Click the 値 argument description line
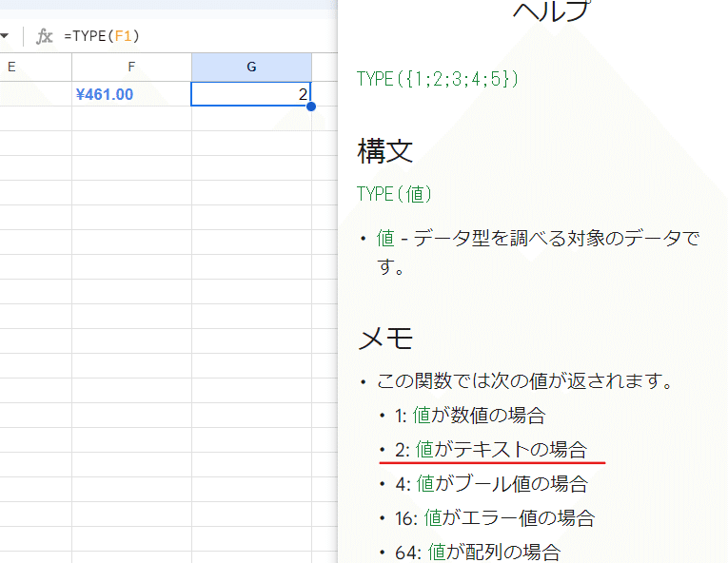This screenshot has height=563, width=728. [538, 252]
